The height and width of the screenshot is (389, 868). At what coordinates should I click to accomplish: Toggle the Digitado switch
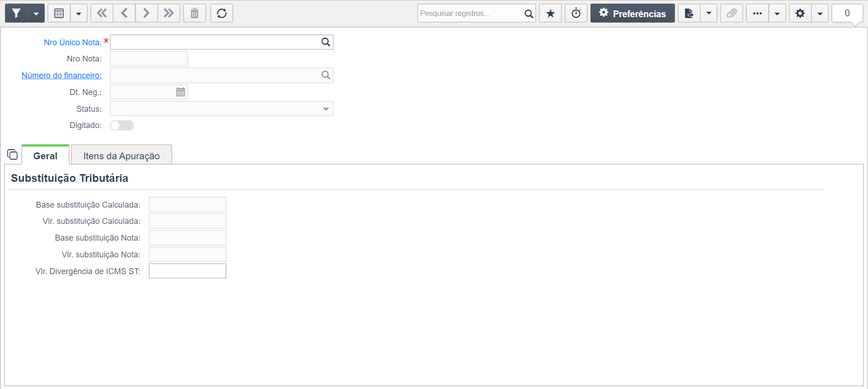[x=122, y=125]
